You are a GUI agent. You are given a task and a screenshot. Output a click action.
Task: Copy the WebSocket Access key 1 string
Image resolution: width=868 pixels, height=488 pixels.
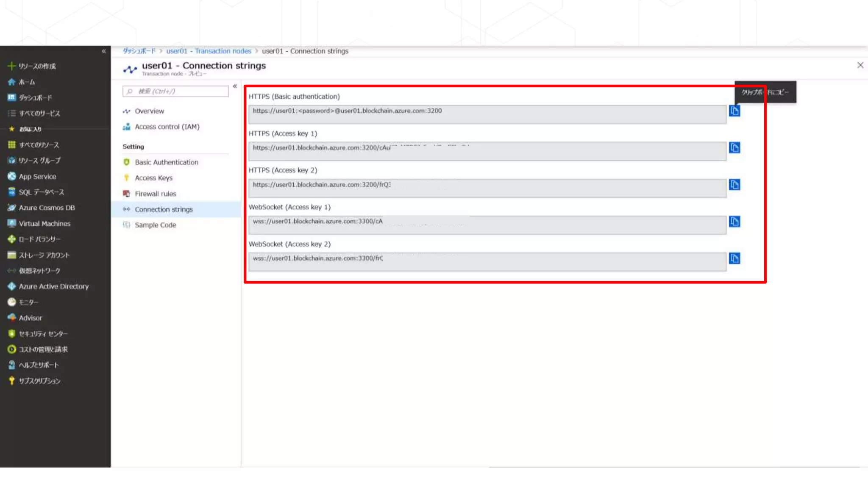point(734,222)
